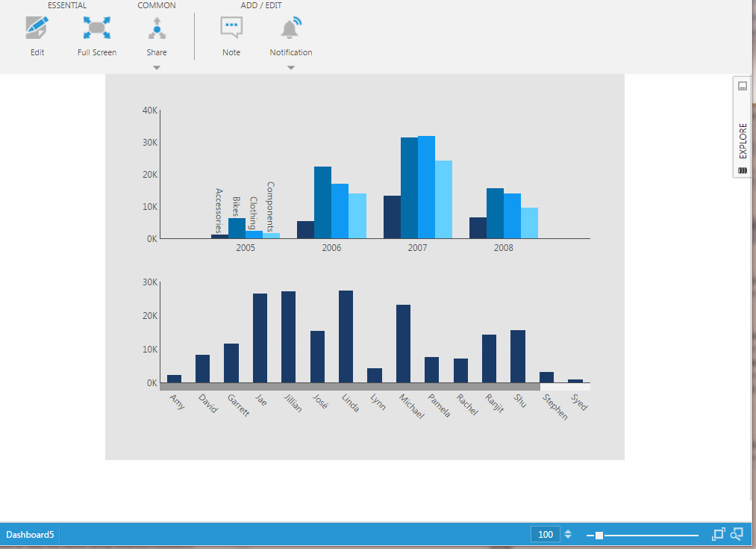The width and height of the screenshot is (756, 549).
Task: Click the 2007 Accessories bar
Action: coord(392,217)
